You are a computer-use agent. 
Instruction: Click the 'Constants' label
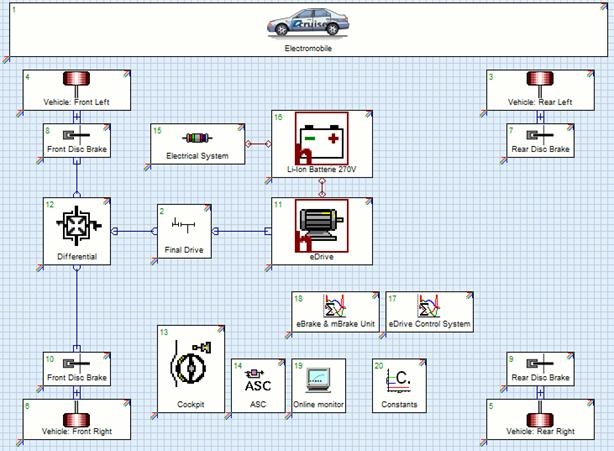click(399, 404)
